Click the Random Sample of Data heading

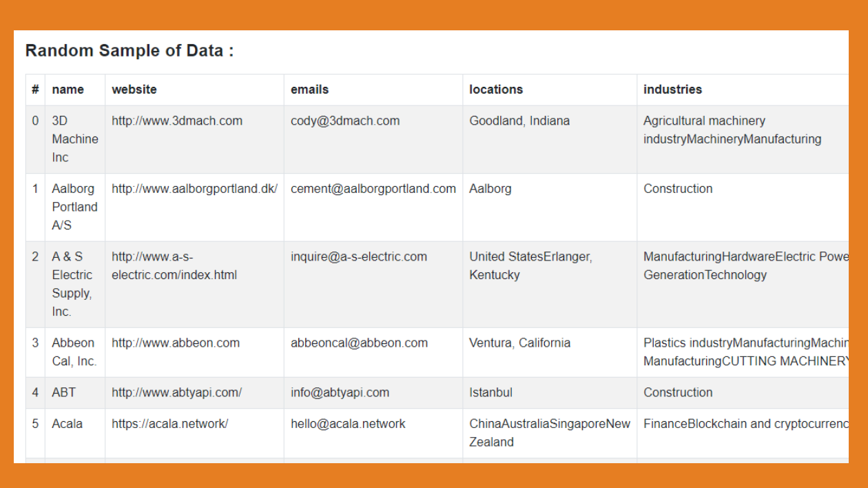point(130,51)
